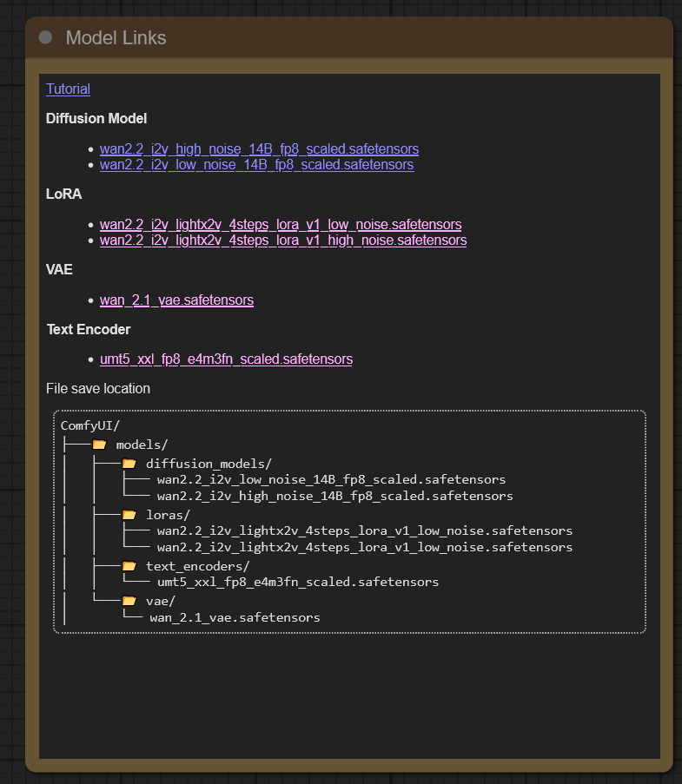
Task: Select the Model Links node title
Action: pyautogui.click(x=116, y=38)
